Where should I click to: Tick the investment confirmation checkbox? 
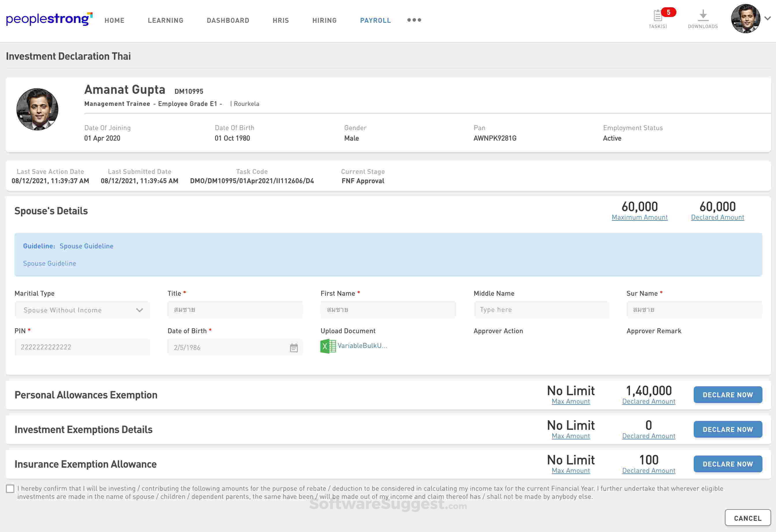[x=10, y=489]
